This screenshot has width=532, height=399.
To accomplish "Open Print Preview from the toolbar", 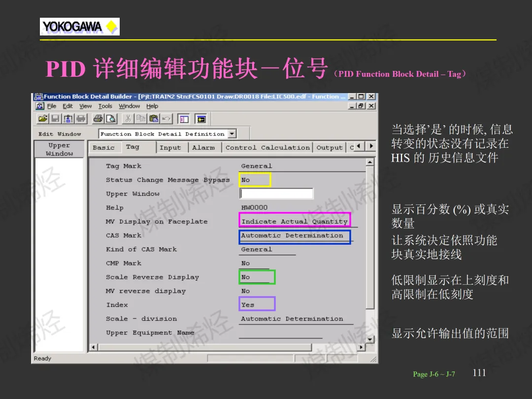I will coord(111,119).
